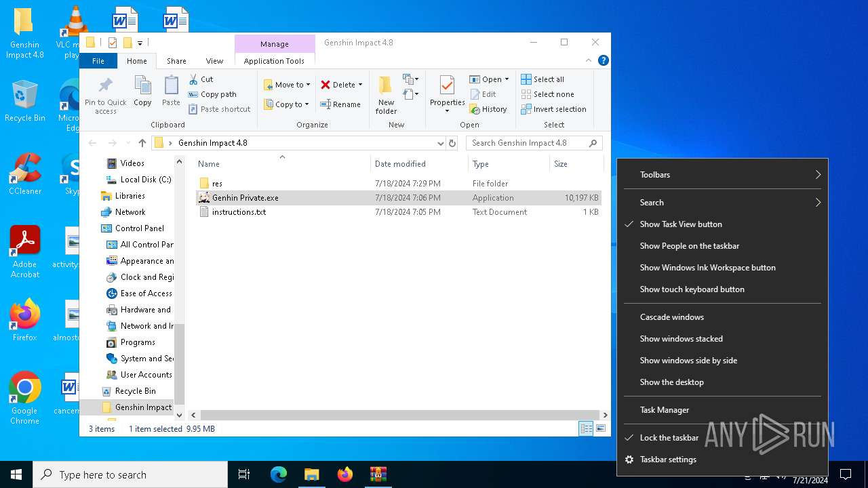Image resolution: width=868 pixels, height=488 pixels.
Task: Click the Copy ribbon icon
Action: click(x=142, y=85)
